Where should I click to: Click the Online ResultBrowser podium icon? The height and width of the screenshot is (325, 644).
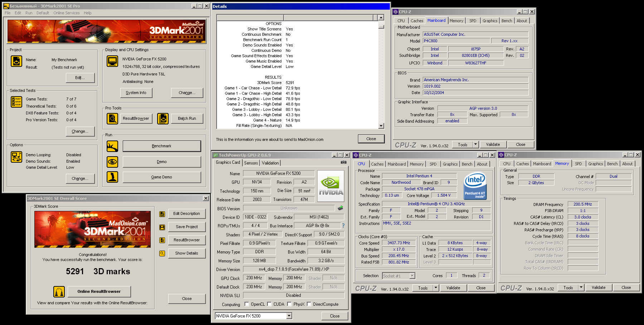click(59, 292)
